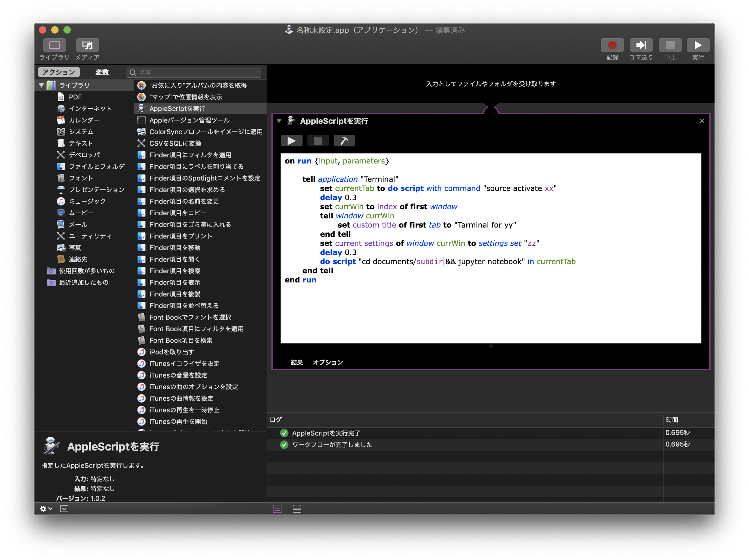This screenshot has width=749, height=560.
Task: Run the workflow with 実行 button
Action: [698, 45]
